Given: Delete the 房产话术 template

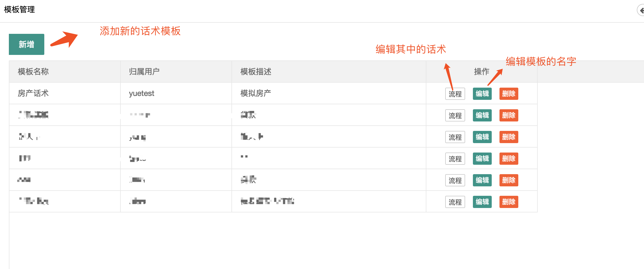Looking at the screenshot, I should click(509, 94).
